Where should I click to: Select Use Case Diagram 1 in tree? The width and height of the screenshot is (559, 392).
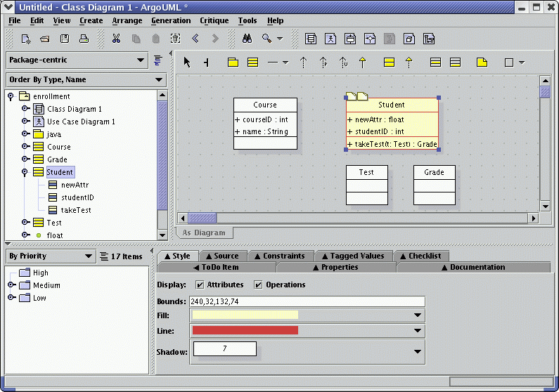point(81,122)
